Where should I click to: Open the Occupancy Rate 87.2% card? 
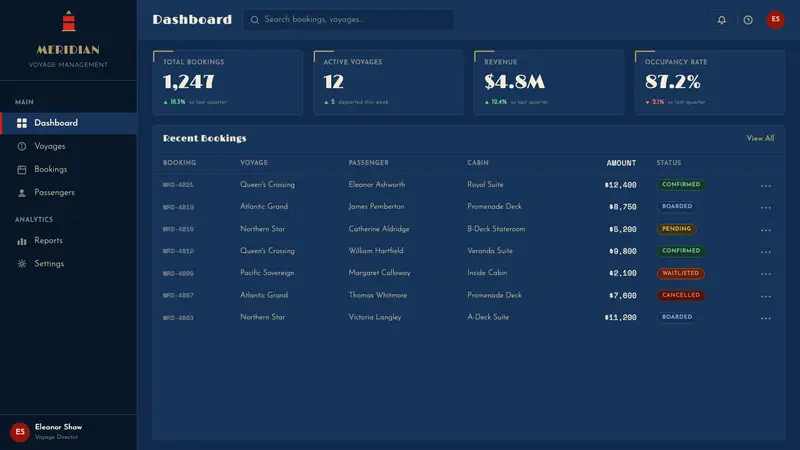click(x=710, y=82)
